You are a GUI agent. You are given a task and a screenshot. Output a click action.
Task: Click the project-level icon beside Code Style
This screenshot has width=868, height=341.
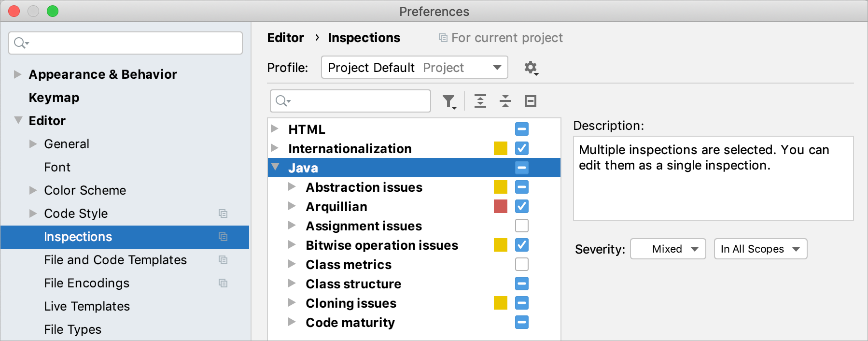(x=223, y=213)
